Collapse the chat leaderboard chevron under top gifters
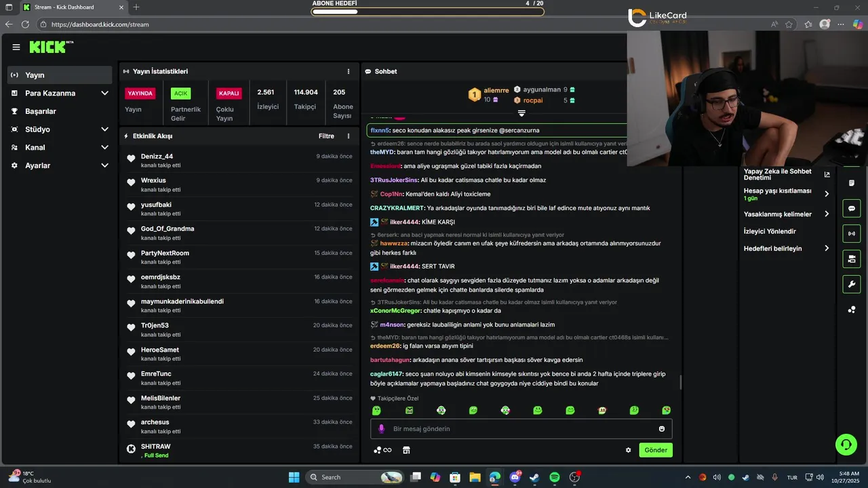 [x=521, y=113]
